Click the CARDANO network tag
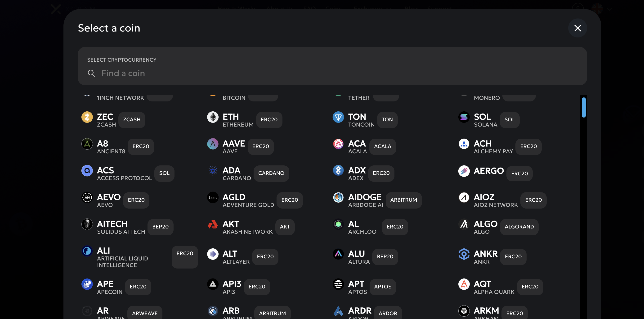 tap(271, 173)
